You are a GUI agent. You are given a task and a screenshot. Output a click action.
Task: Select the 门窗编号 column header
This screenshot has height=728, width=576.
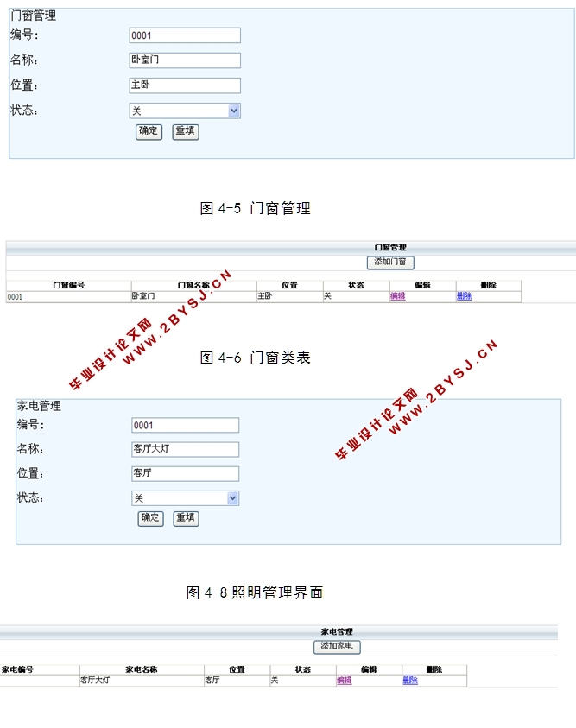click(69, 285)
